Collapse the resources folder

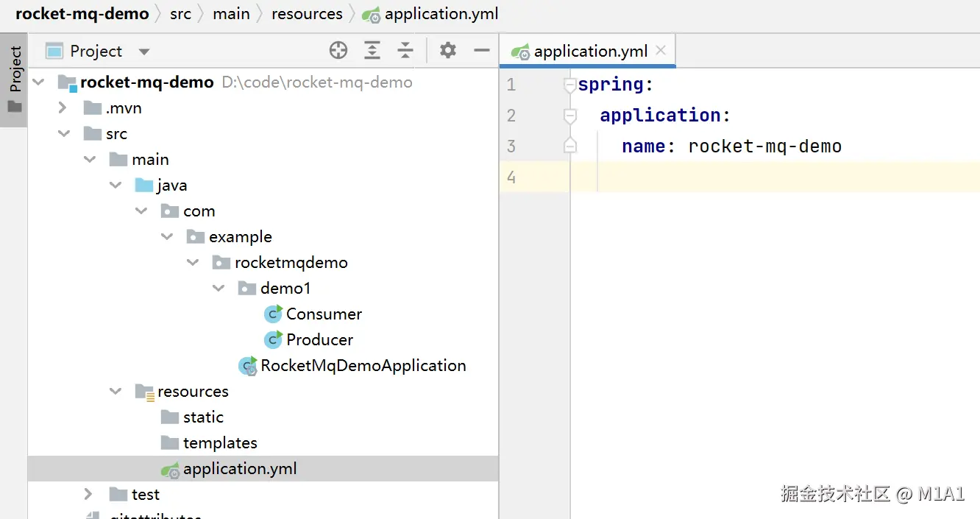pyautogui.click(x=116, y=392)
